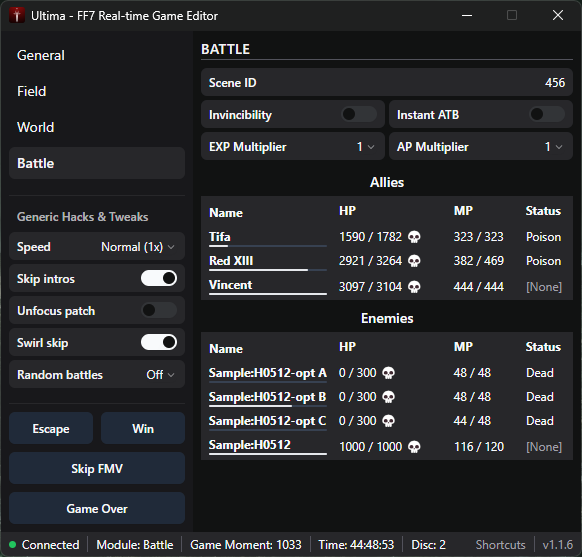Click Vincent's [None] status

(x=544, y=287)
